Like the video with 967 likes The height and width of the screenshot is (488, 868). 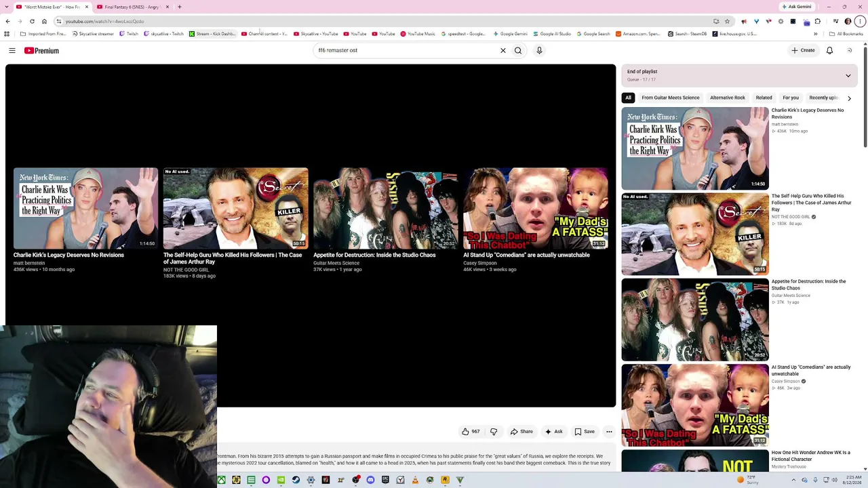tap(471, 432)
